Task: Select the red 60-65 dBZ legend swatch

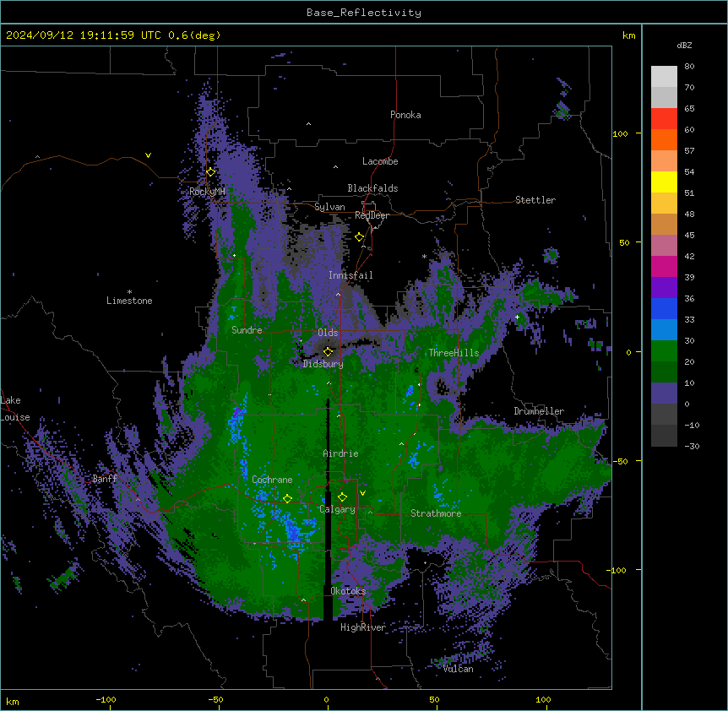Action: pyautogui.click(x=664, y=119)
